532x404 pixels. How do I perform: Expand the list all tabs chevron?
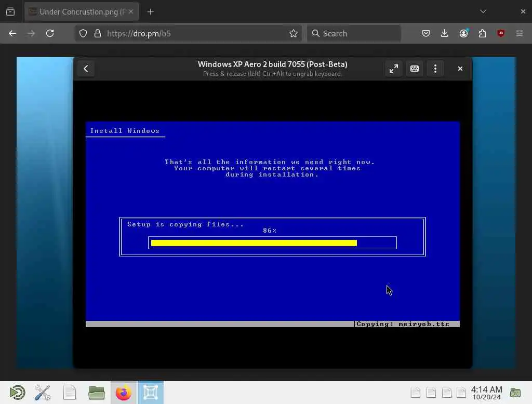pos(483,11)
